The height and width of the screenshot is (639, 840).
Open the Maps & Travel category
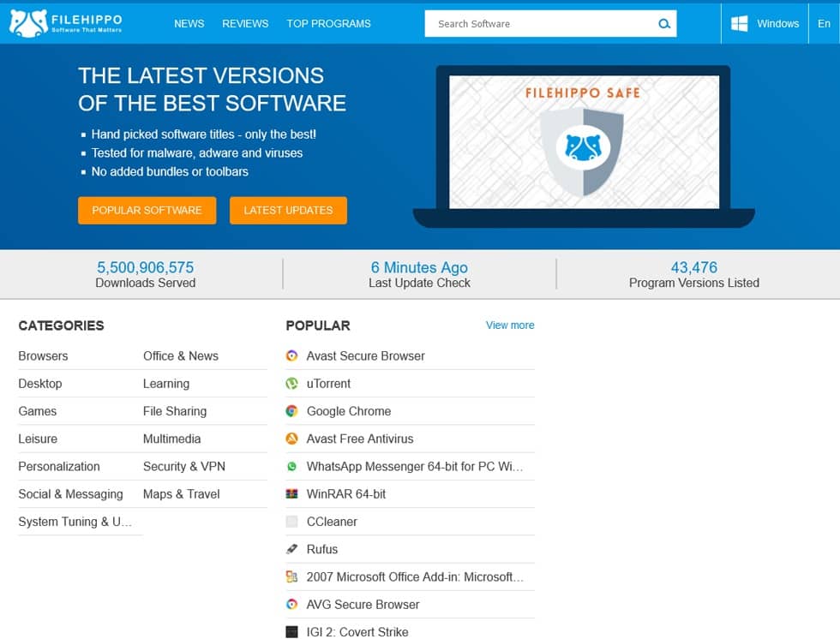click(182, 494)
